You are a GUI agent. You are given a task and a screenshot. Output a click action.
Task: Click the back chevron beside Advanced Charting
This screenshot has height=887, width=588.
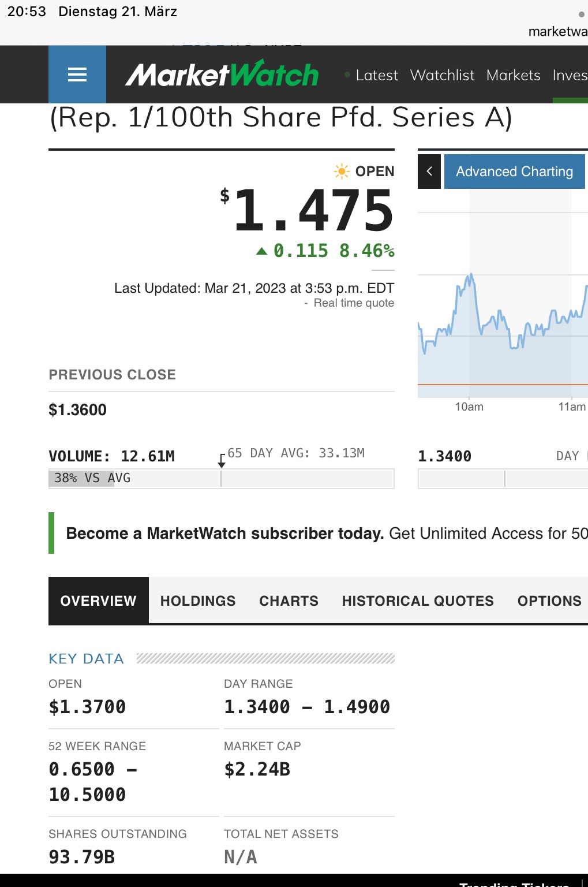429,171
